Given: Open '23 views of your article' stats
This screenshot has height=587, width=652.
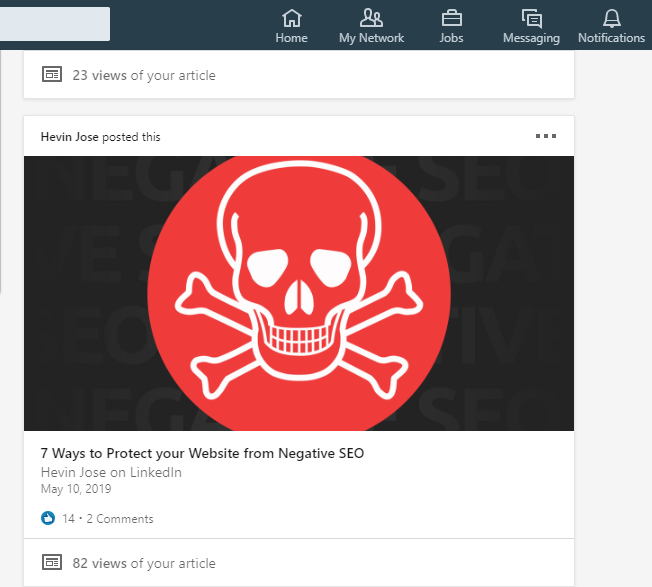Looking at the screenshot, I should (143, 75).
